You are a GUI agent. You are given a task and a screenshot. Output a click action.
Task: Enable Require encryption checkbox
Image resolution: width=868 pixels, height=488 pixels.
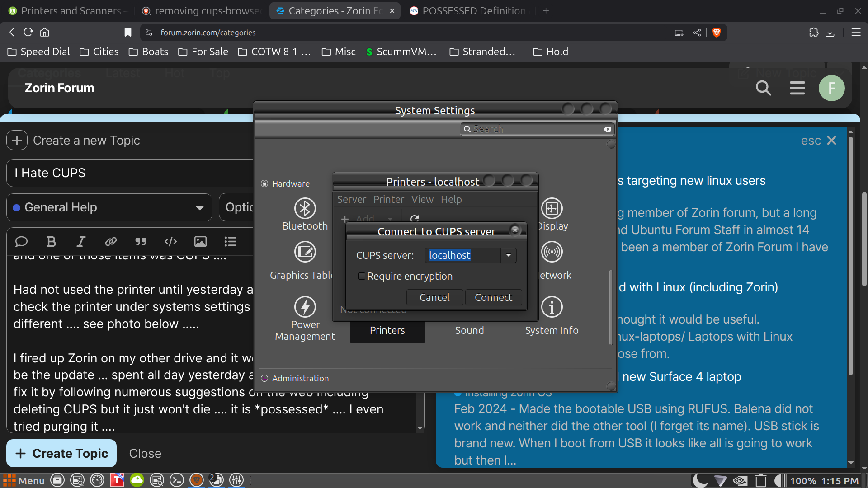362,276
